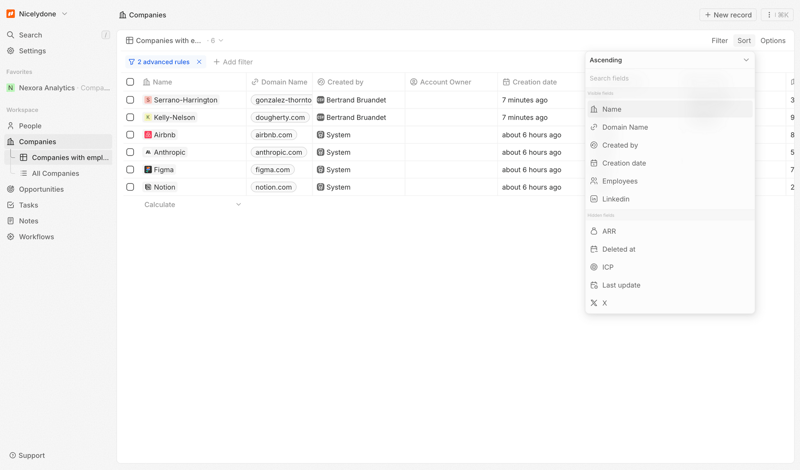Viewport: 800px width, 470px height.
Task: Sort by hidden ARR field
Action: coord(669,231)
